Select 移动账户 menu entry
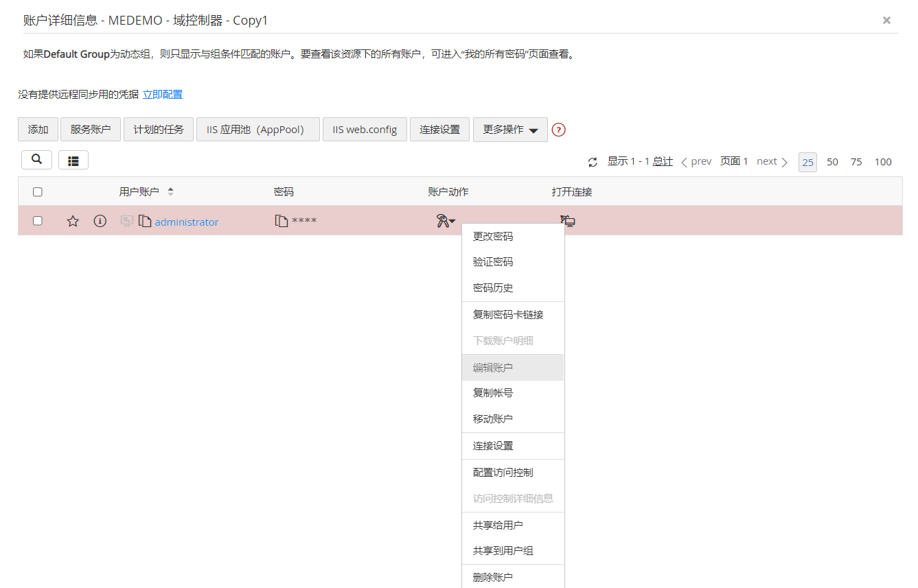The height and width of the screenshot is (588, 918). point(513,419)
